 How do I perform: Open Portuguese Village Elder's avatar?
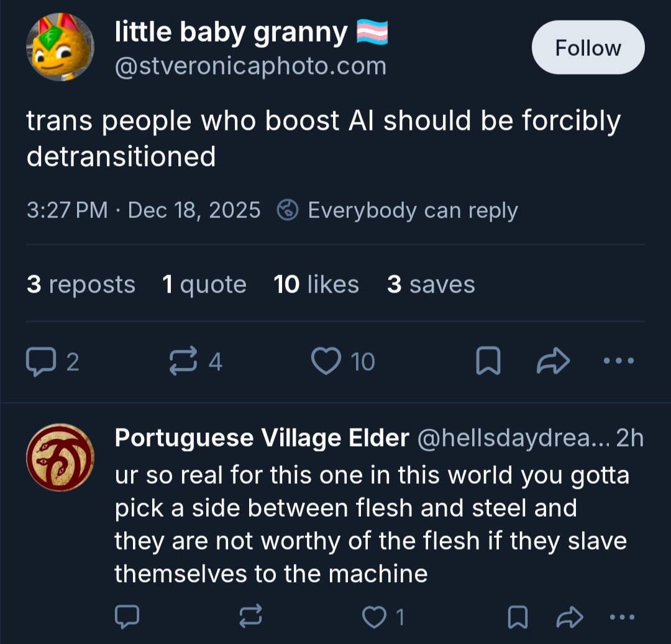pyautogui.click(x=60, y=458)
